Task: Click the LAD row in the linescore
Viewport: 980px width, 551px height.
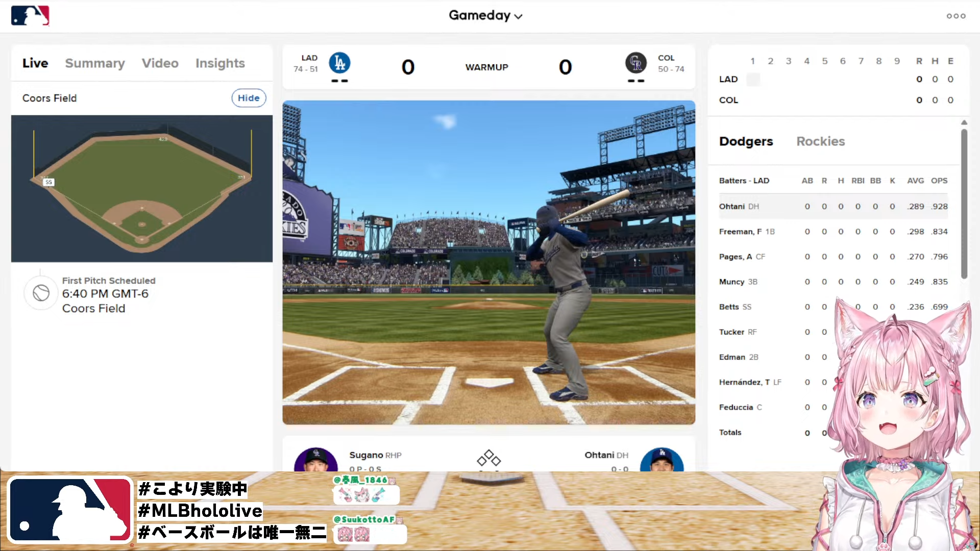Action: click(x=836, y=79)
